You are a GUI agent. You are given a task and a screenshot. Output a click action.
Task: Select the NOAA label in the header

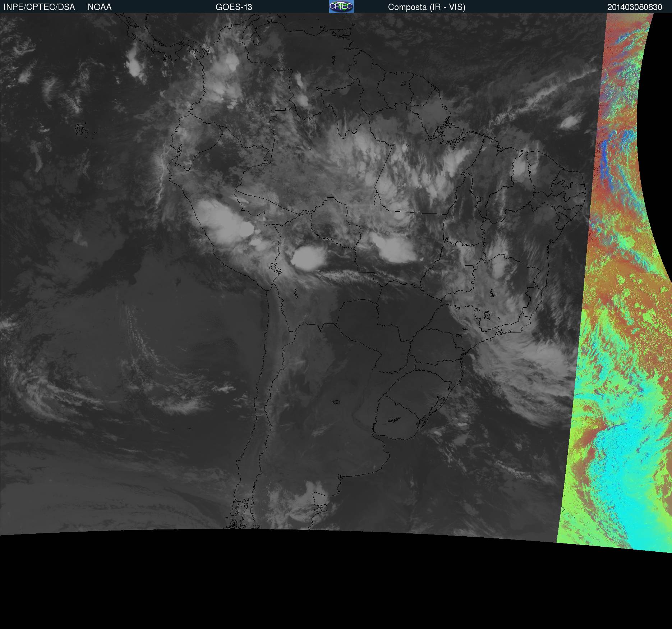[x=100, y=7]
